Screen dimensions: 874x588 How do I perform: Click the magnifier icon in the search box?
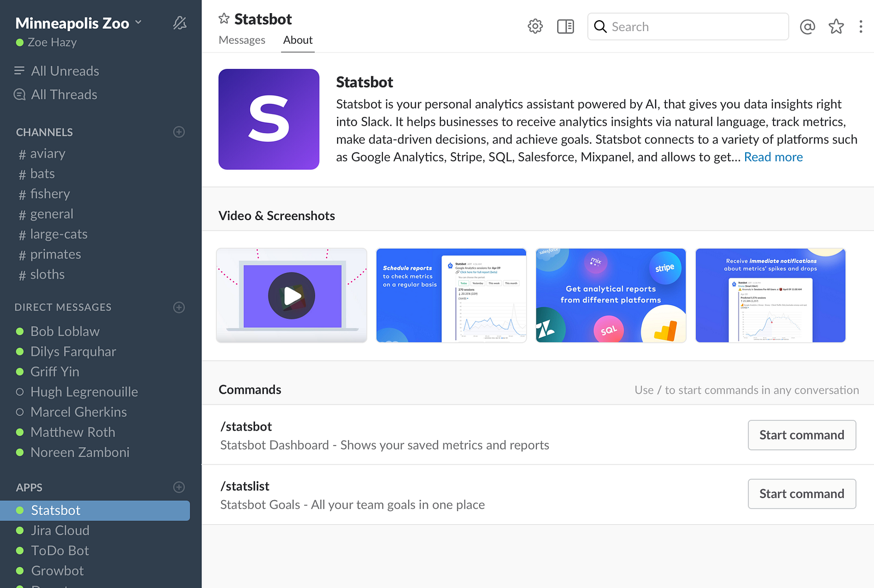click(x=600, y=26)
